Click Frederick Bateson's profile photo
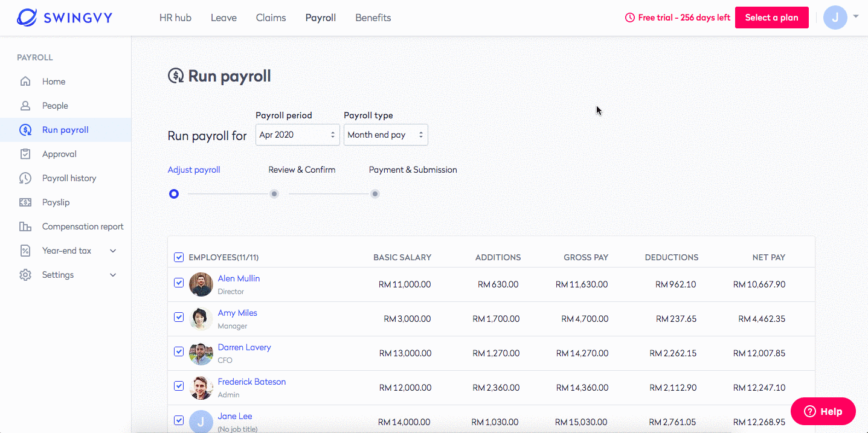This screenshot has height=433, width=868. [x=201, y=388]
